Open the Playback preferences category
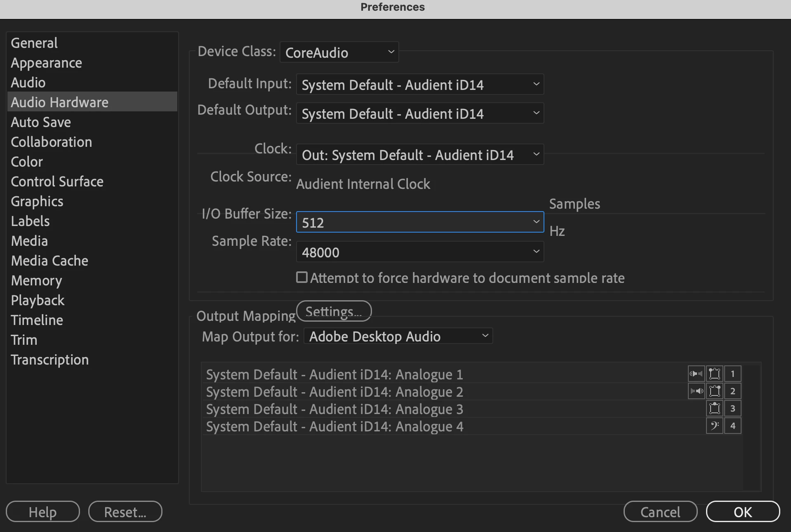Image resolution: width=791 pixels, height=532 pixels. point(38,300)
